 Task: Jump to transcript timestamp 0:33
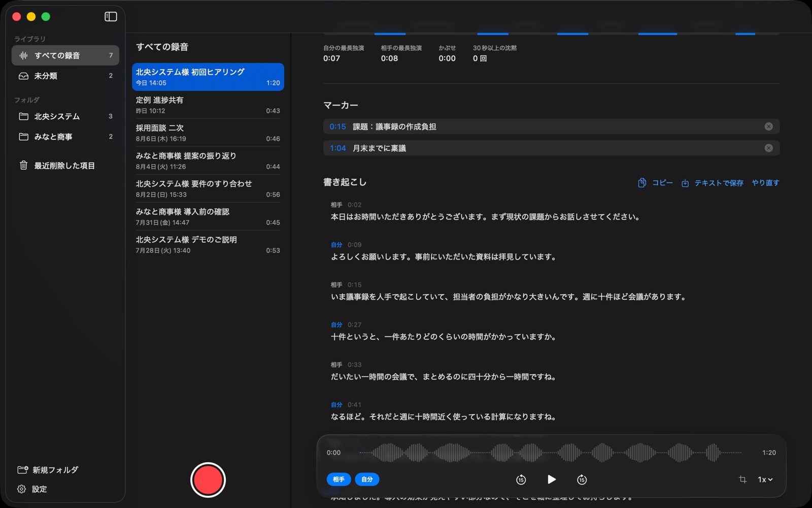[x=354, y=365]
